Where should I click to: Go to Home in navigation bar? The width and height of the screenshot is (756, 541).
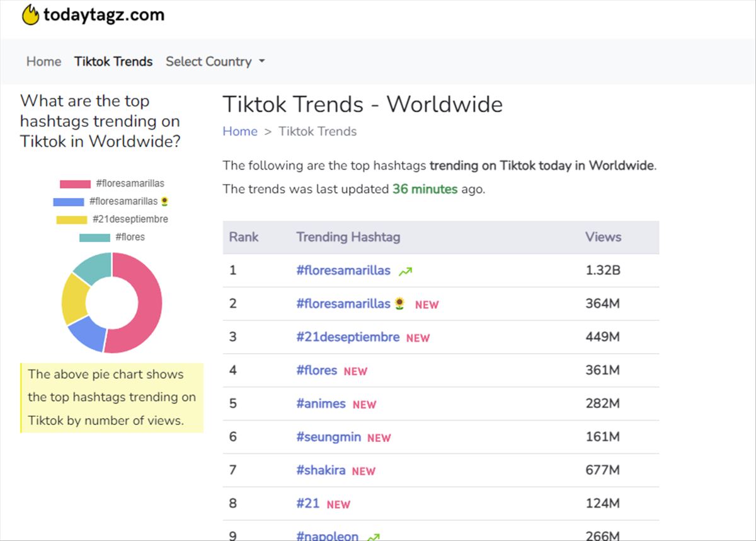(x=43, y=62)
